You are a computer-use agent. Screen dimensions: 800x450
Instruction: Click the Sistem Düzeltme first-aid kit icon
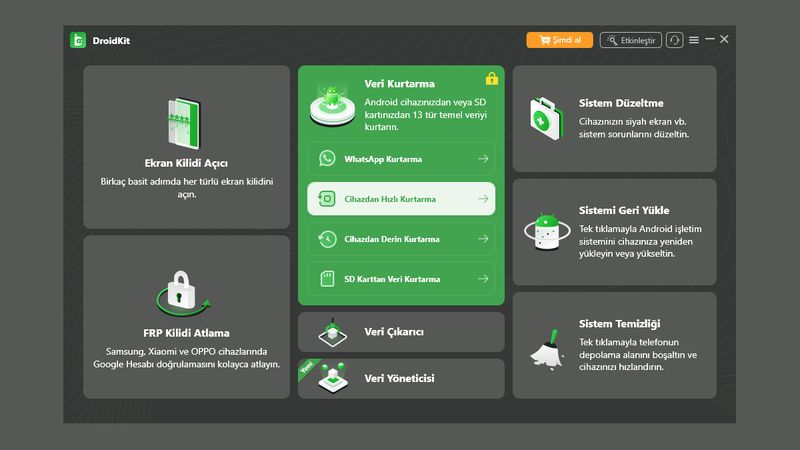[x=546, y=119]
